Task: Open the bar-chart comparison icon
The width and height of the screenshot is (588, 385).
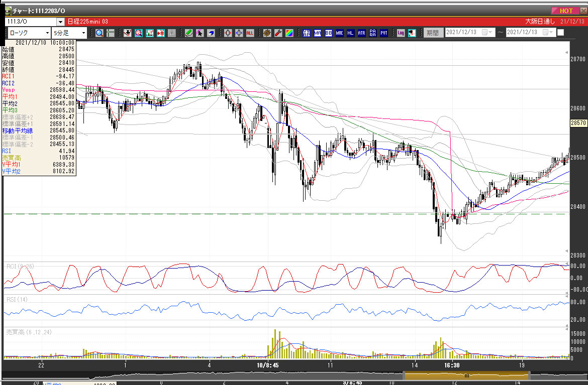Action: pyautogui.click(x=150, y=33)
